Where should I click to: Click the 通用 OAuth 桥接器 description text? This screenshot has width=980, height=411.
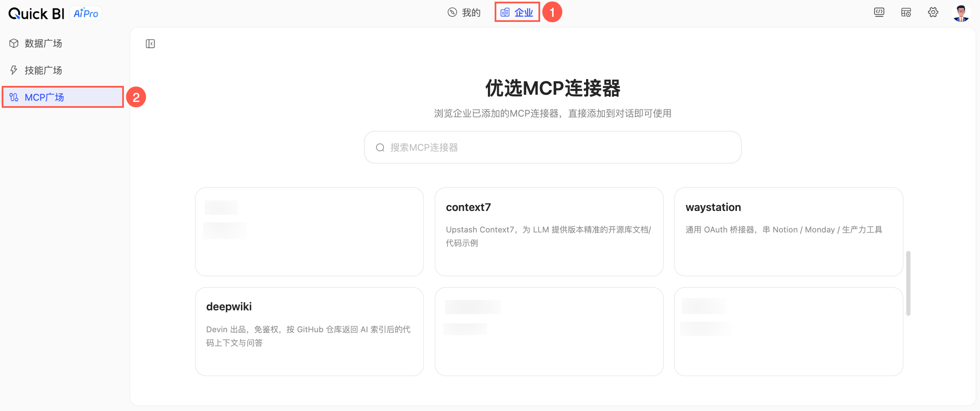[x=784, y=230]
